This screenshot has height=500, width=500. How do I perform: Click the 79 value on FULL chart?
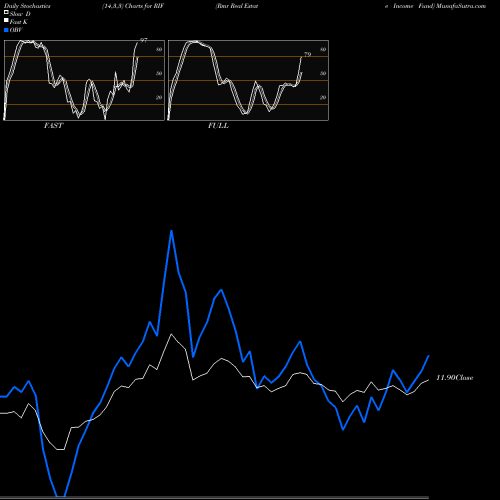(307, 54)
